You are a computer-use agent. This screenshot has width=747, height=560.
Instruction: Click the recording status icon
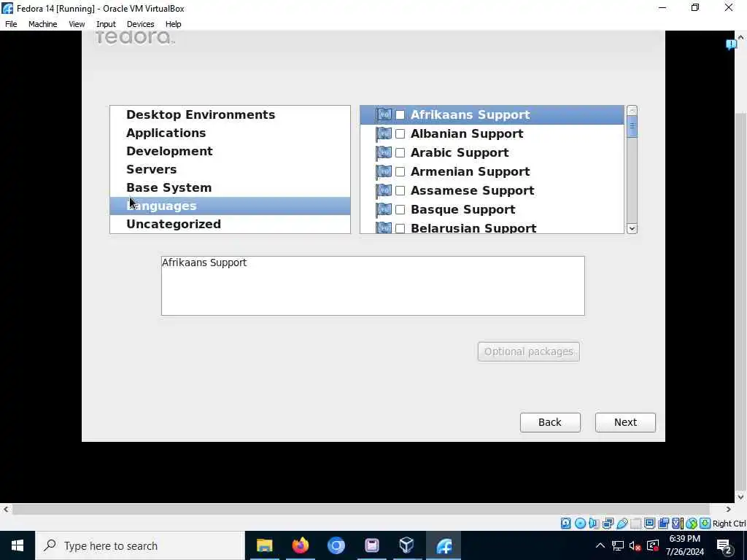[x=663, y=524]
